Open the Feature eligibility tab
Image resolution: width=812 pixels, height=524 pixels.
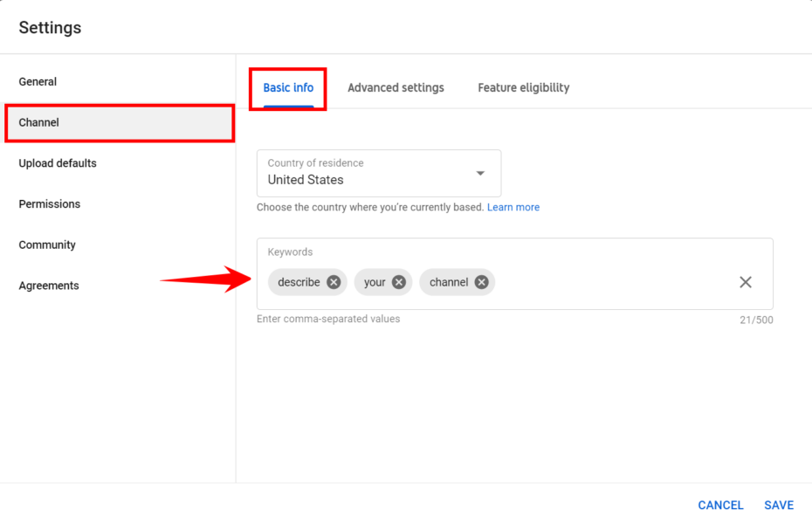(523, 87)
